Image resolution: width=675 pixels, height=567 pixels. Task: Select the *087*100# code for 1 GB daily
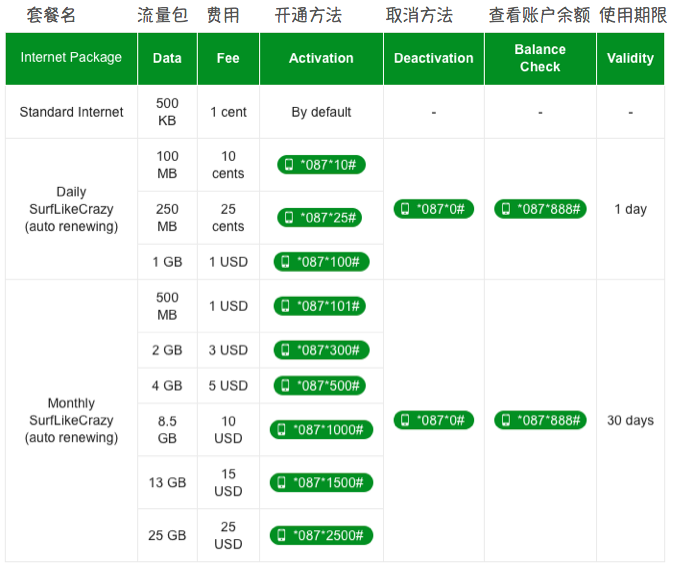[321, 262]
